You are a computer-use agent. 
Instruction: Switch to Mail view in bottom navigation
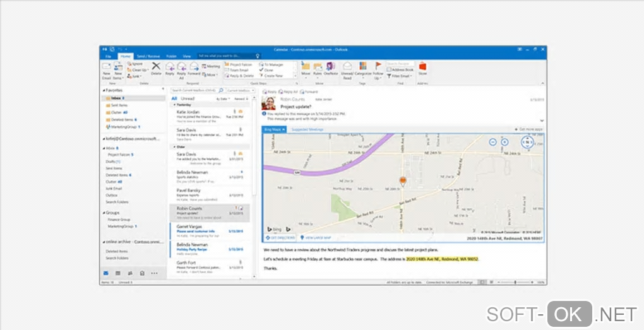tap(106, 273)
